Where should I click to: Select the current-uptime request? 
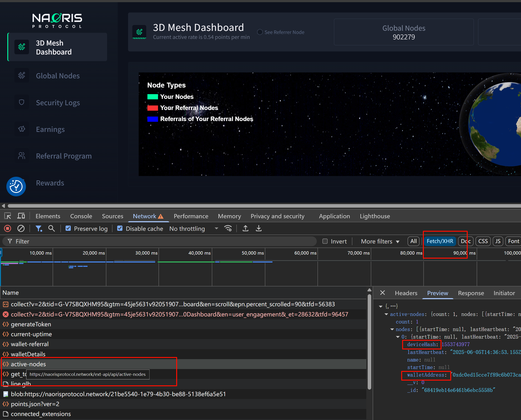(183, 334)
